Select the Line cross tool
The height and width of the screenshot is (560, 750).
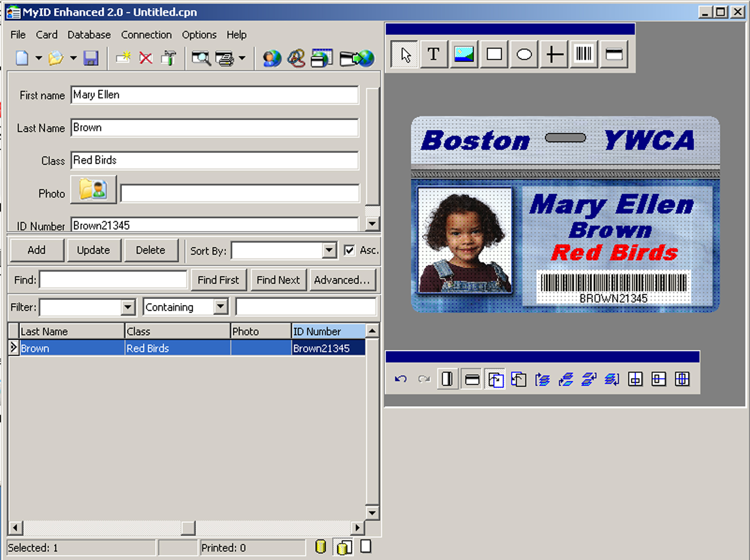point(554,54)
